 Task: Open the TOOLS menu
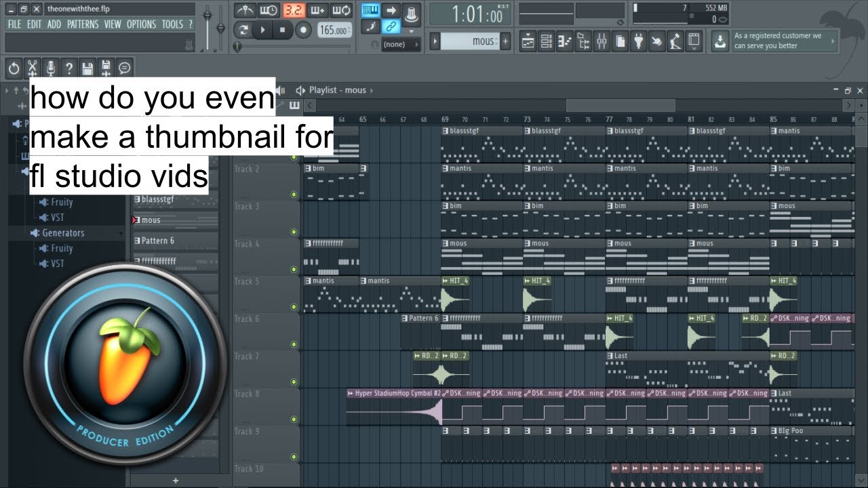coord(172,24)
